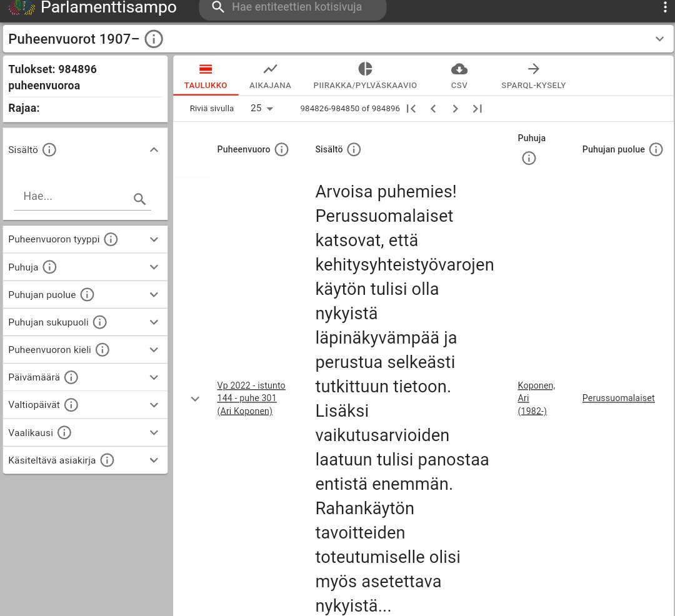This screenshot has height=616, width=675.
Task: Click the Hae entiteettien kotisivuja search field
Action: pos(294,9)
